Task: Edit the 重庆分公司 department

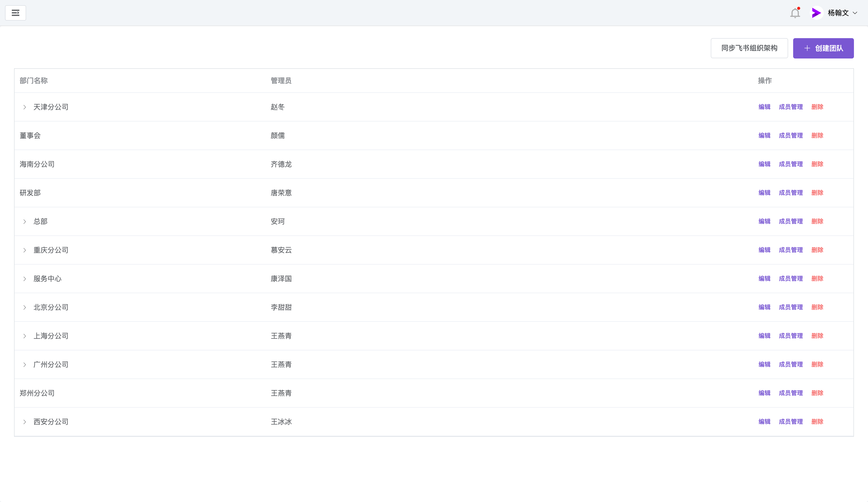Action: pos(764,250)
